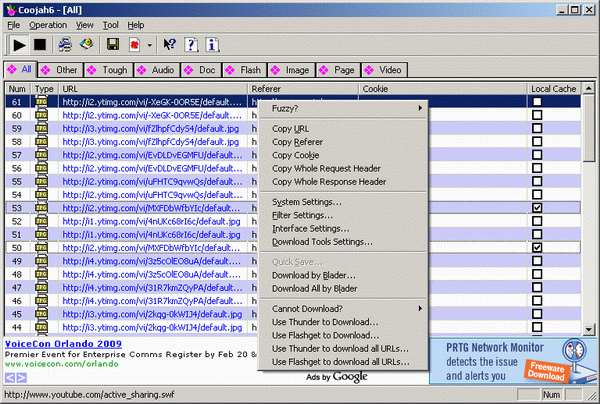
Task: Select Use Thunder to Download
Action: (343, 322)
